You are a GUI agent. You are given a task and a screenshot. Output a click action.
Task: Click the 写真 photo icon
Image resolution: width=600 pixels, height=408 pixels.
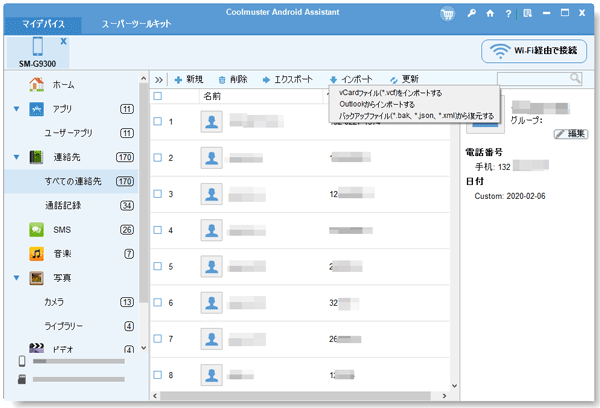(36, 278)
